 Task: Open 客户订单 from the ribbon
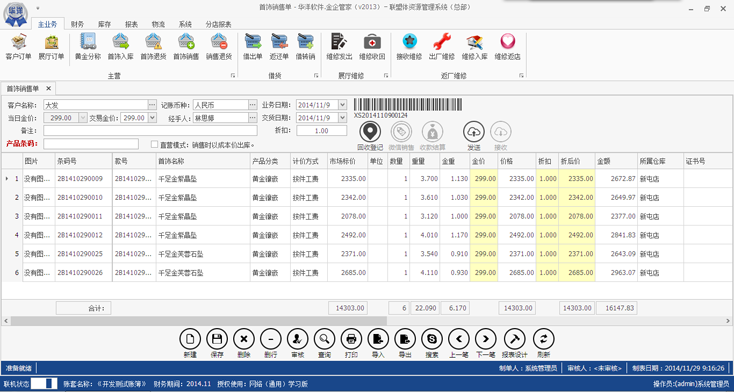(19, 47)
